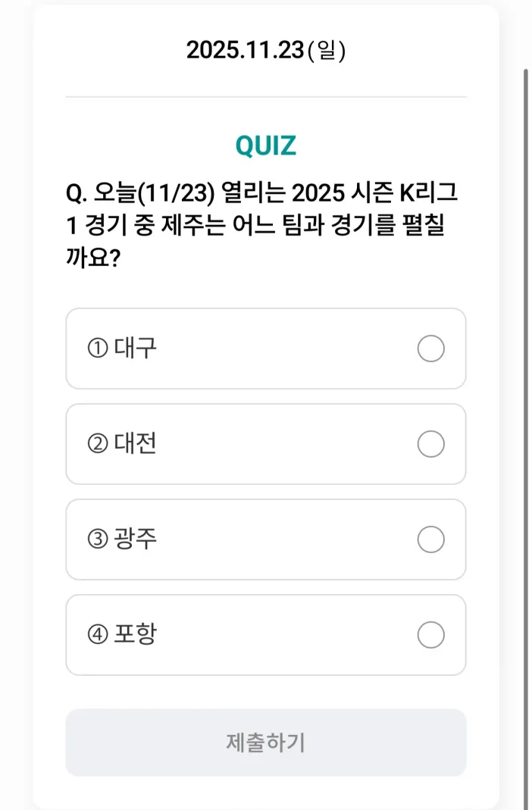Click the 2025.11.23(일) date header
Viewport: 532px width, 810px height.
266,49
